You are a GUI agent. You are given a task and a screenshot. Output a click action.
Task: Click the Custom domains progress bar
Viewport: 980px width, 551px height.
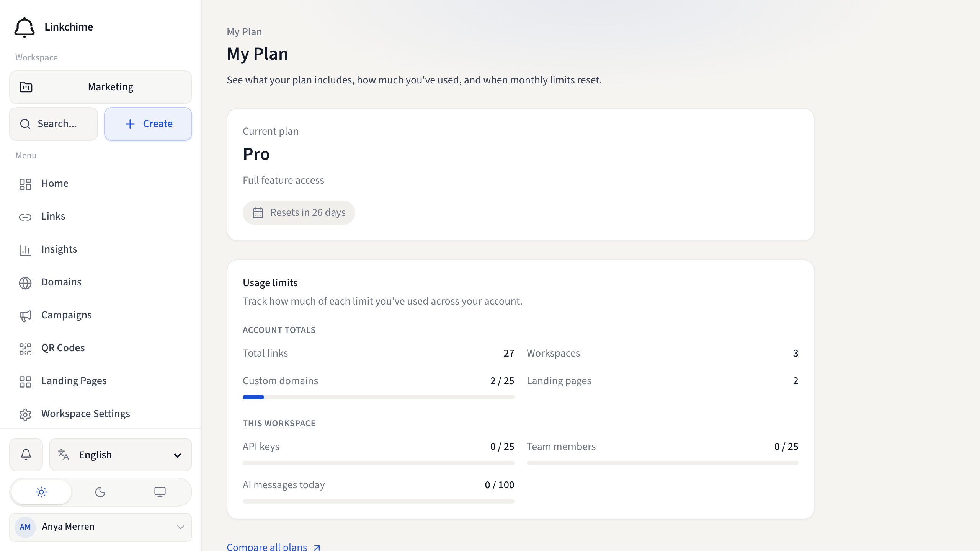(378, 397)
